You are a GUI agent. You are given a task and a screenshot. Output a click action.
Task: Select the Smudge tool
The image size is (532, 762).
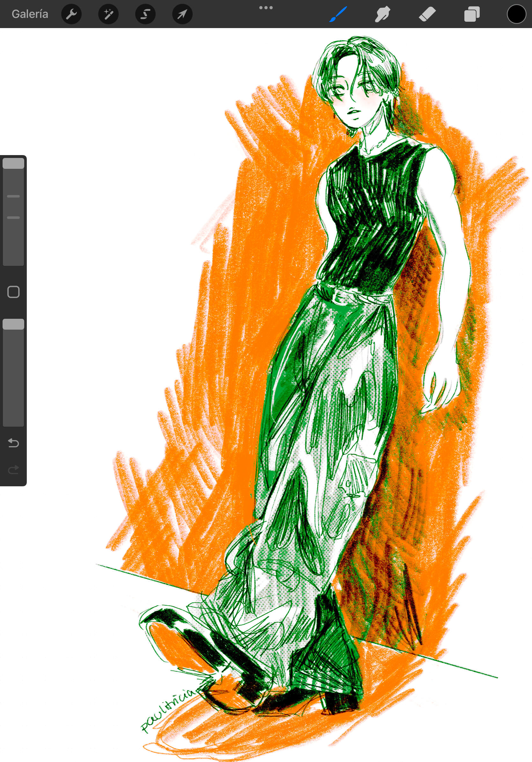382,14
